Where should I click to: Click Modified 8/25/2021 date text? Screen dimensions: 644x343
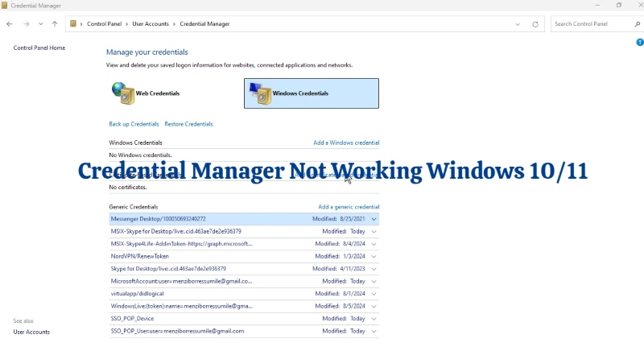338,219
